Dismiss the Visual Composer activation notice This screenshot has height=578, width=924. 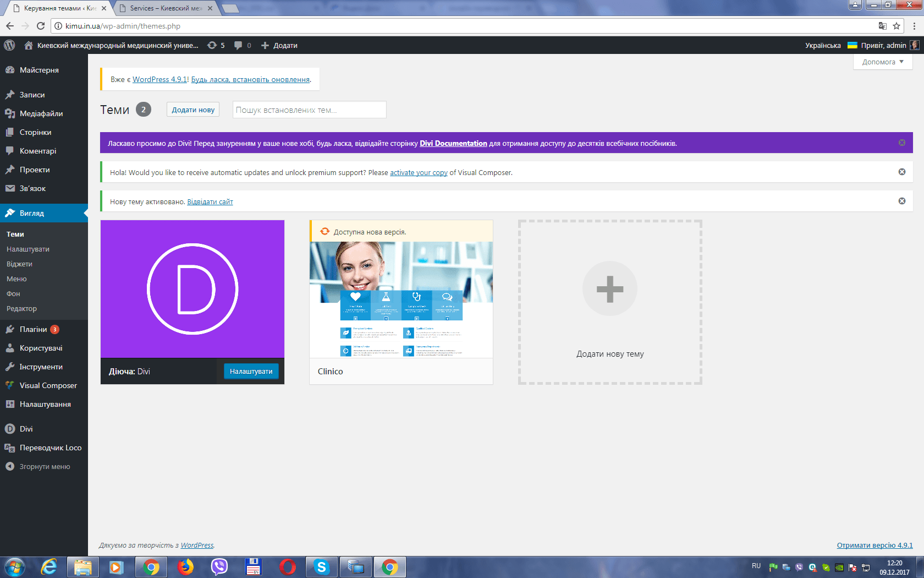[902, 172]
